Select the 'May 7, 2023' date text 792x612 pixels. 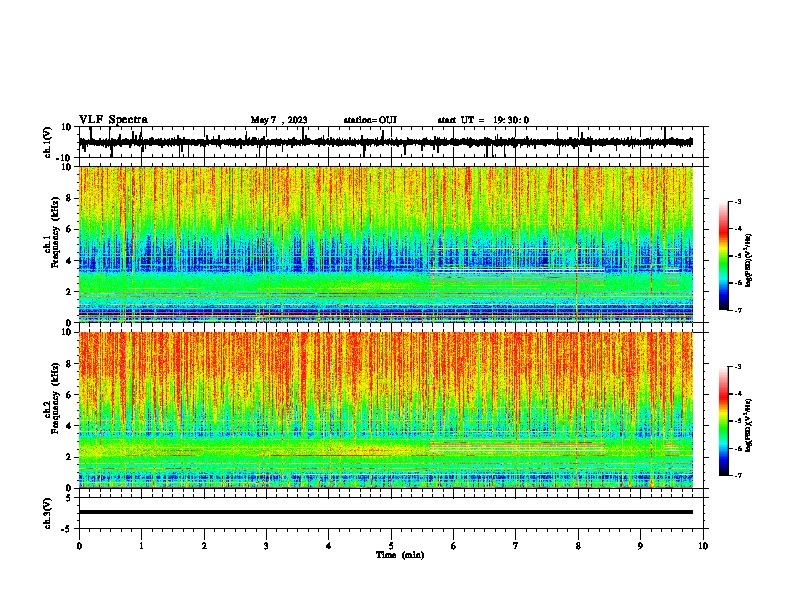click(279, 120)
